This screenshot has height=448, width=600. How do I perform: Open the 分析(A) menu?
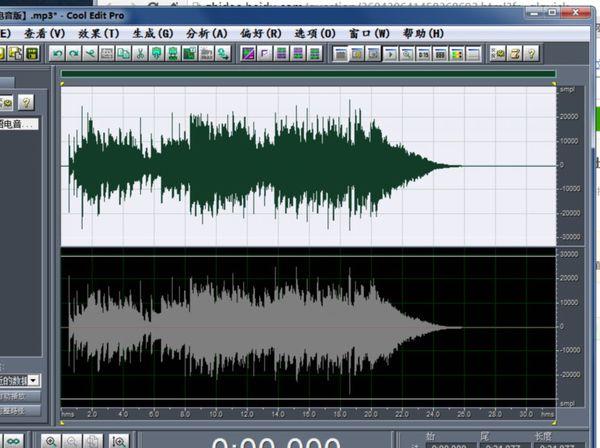[x=207, y=34]
